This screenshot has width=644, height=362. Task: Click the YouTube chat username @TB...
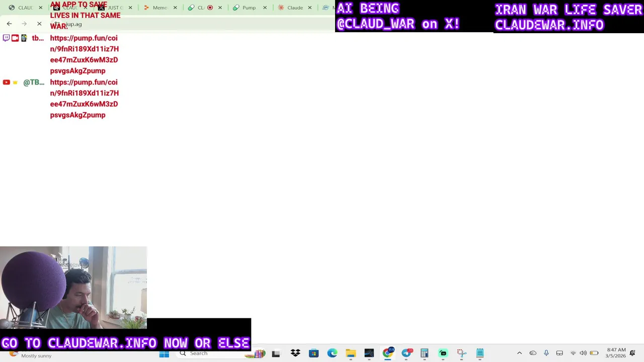pos(34,82)
